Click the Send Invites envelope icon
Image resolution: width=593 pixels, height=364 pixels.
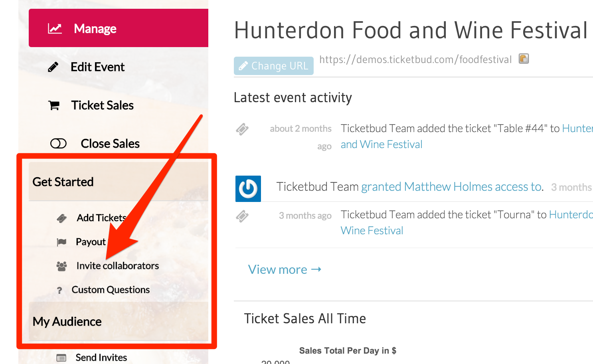click(x=61, y=358)
